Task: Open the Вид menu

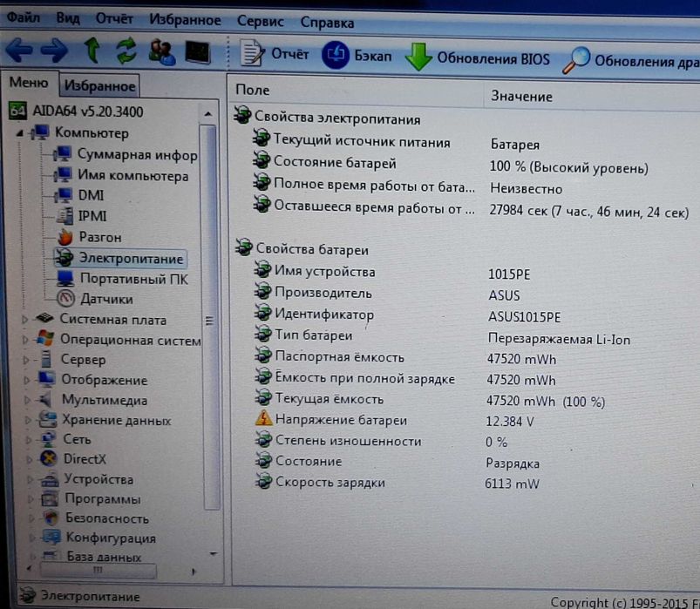Action: click(x=68, y=18)
